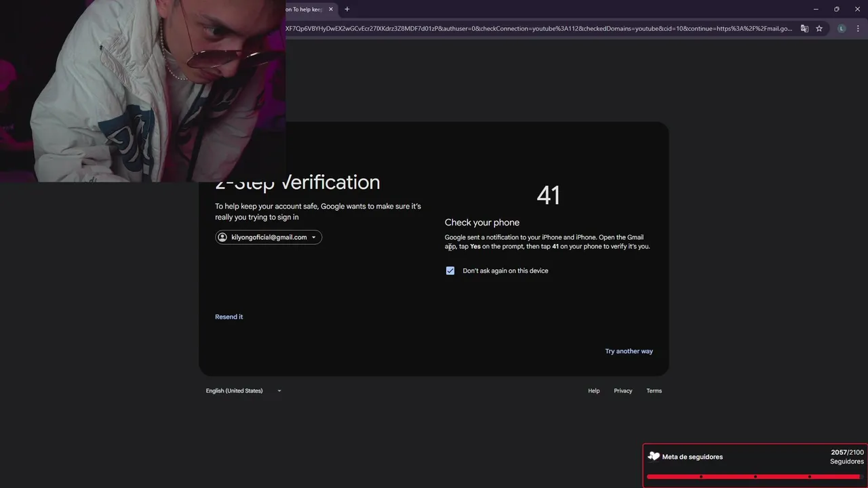
Task: Open a new browser tab
Action: pos(347,9)
